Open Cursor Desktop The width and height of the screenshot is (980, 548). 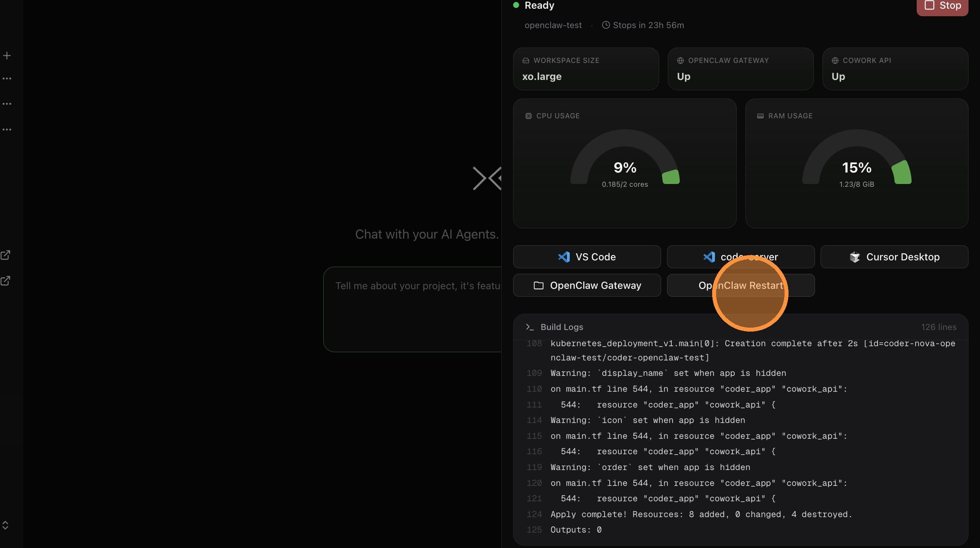pyautogui.click(x=894, y=257)
